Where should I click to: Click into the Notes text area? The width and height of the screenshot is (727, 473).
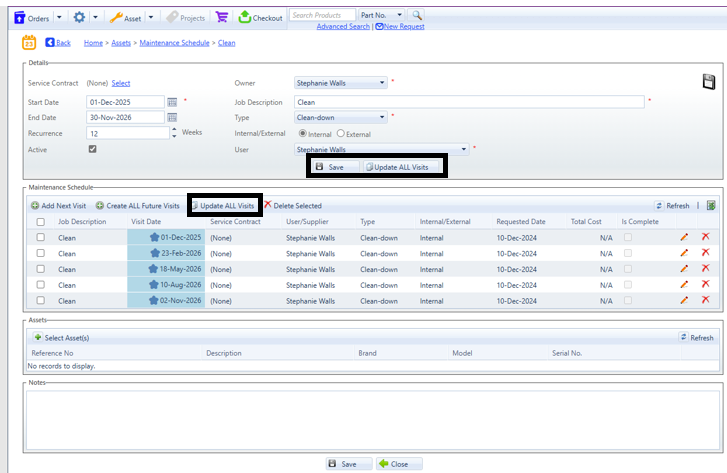(373, 420)
